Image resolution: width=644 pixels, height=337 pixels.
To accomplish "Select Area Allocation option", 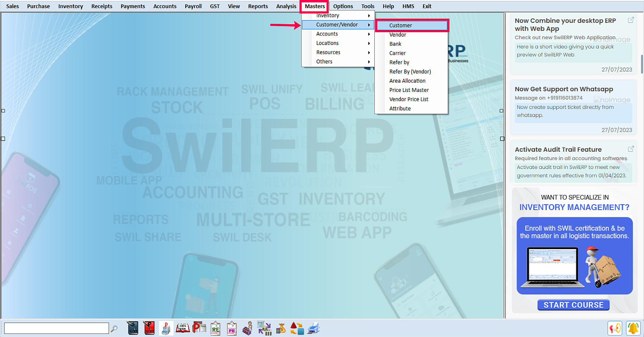I will [412, 81].
